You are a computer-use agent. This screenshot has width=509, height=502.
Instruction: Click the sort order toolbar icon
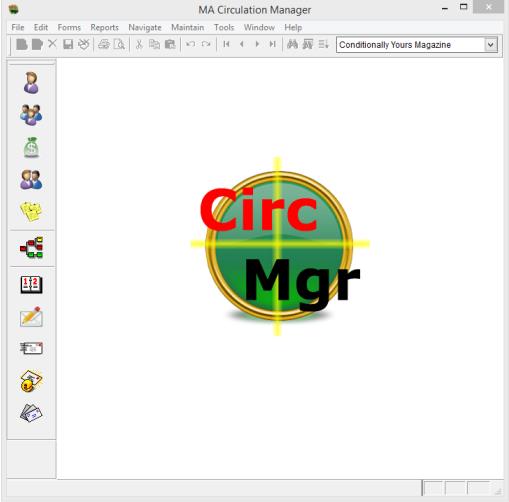[x=323, y=44]
